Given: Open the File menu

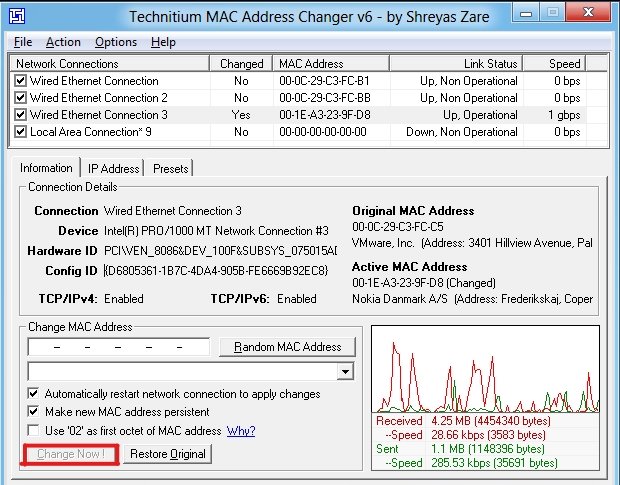Looking at the screenshot, I should click(x=23, y=42).
